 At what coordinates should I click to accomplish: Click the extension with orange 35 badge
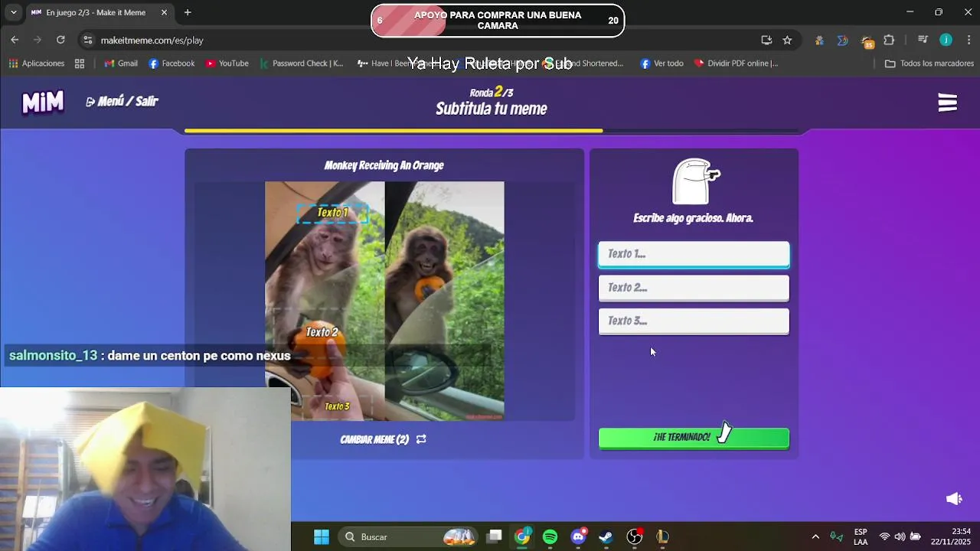867,41
